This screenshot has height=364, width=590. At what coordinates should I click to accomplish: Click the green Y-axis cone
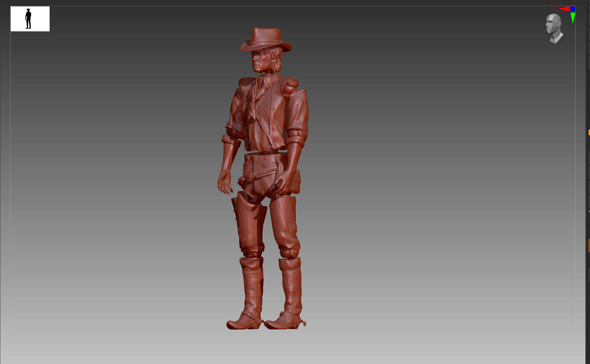[x=573, y=18]
